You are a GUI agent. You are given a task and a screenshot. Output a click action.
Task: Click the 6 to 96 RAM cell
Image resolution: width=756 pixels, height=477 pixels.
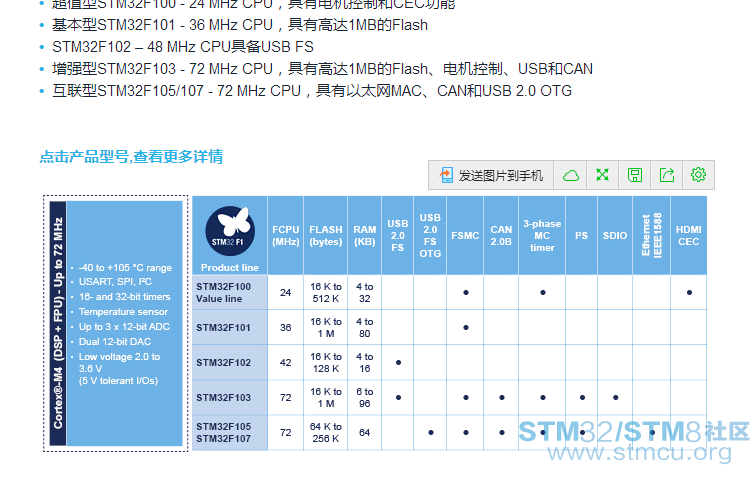pos(364,397)
